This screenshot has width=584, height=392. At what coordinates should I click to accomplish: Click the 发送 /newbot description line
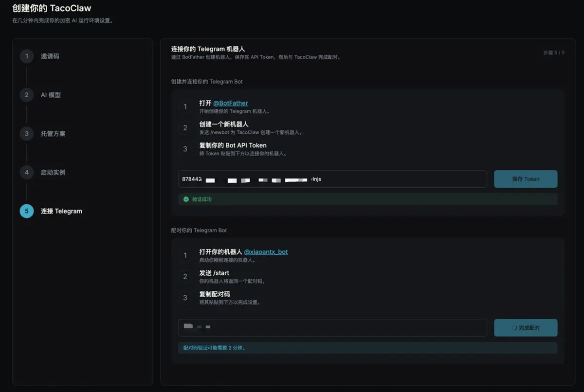point(252,132)
